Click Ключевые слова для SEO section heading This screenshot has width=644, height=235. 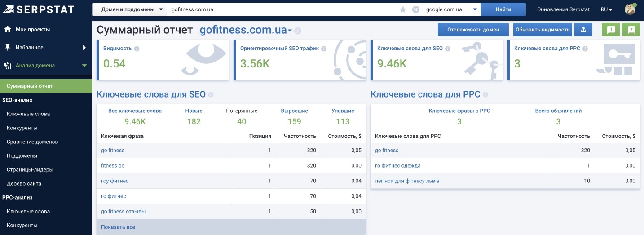coord(151,94)
